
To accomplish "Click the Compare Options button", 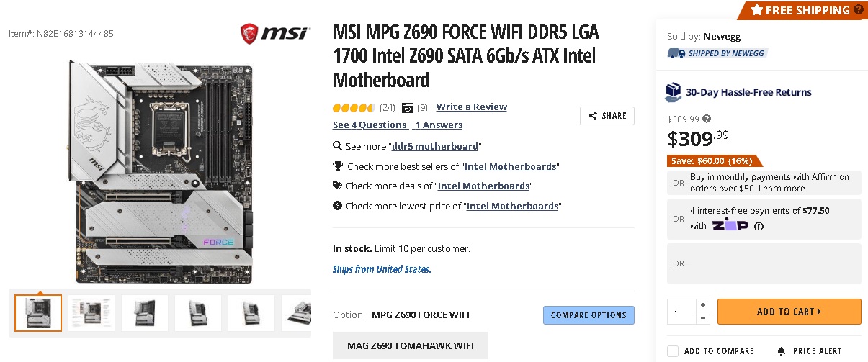I will [589, 315].
